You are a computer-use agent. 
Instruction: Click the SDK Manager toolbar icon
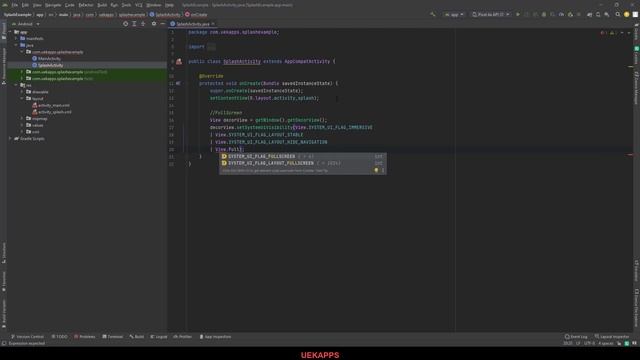tap(607, 14)
